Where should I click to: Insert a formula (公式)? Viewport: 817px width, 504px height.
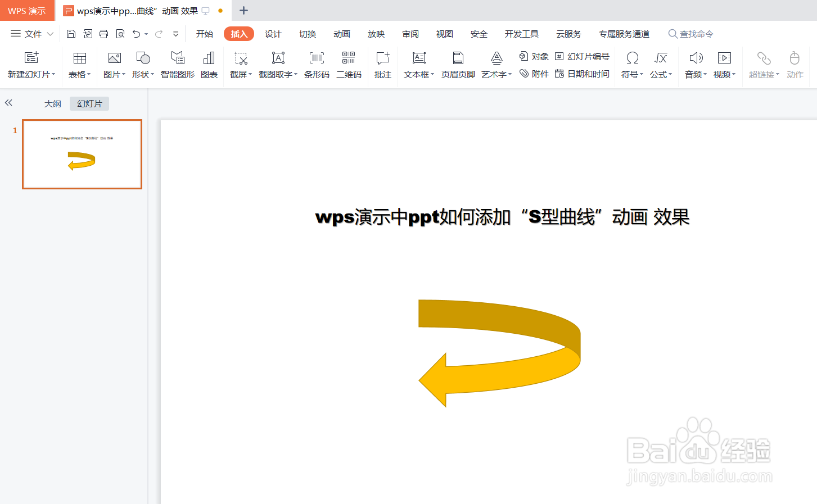tap(661, 58)
